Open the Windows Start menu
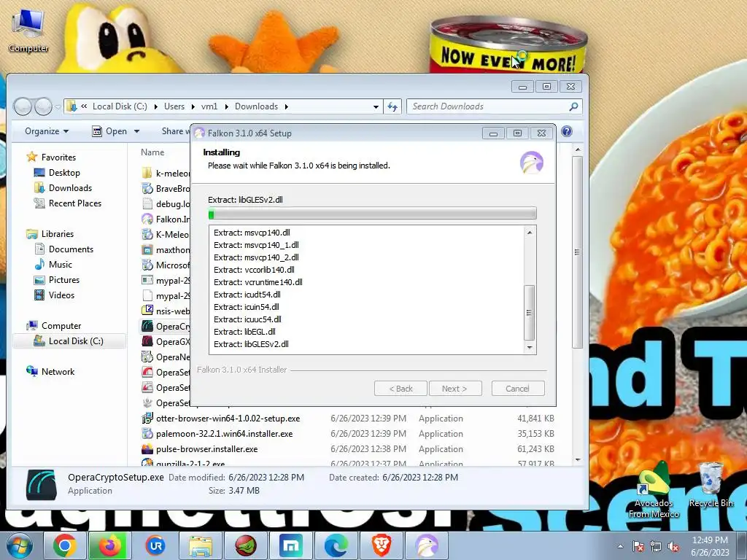The height and width of the screenshot is (560, 747). pyautogui.click(x=19, y=545)
